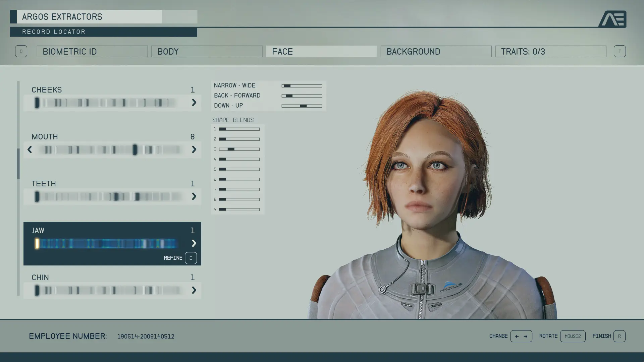Image resolution: width=644 pixels, height=362 pixels.
Task: Switch to the Biometric ID tab
Action: tap(92, 51)
